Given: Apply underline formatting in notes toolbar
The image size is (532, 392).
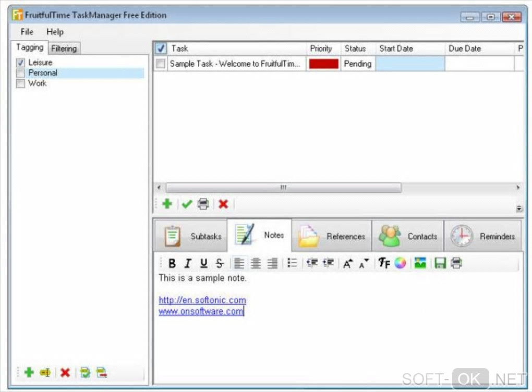Looking at the screenshot, I should click(x=203, y=263).
